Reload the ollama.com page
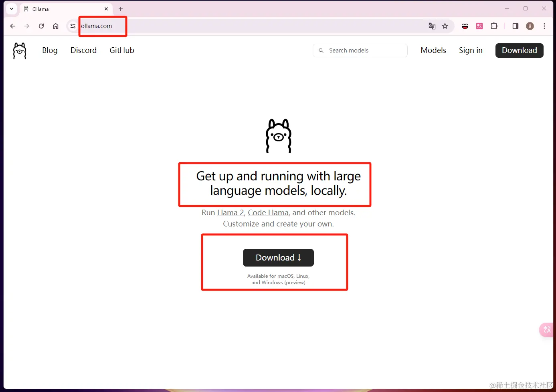This screenshot has height=392, width=556. tap(41, 26)
